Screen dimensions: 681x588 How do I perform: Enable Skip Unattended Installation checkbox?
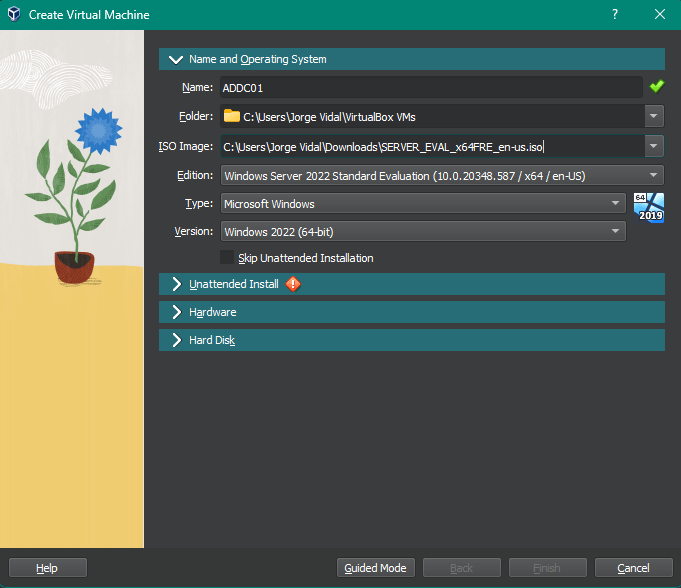pos(227,258)
